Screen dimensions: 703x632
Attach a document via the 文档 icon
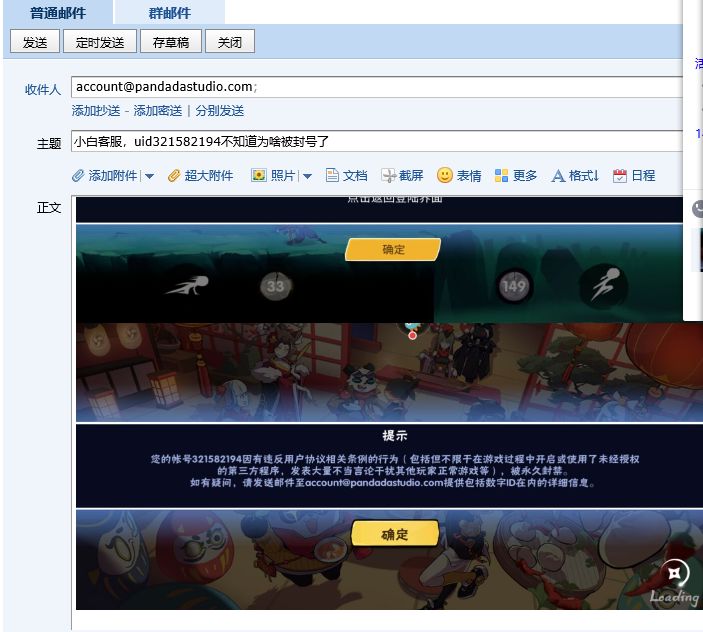(x=332, y=175)
